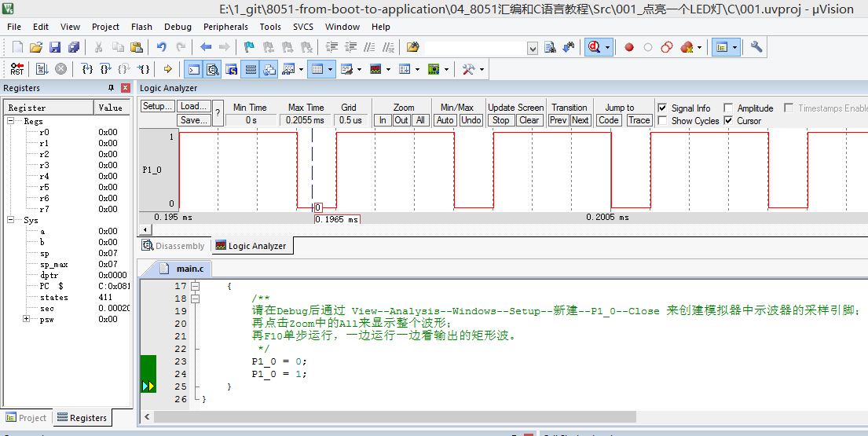Check the Amplitude checkbox
This screenshot has height=436, width=868.
point(728,108)
